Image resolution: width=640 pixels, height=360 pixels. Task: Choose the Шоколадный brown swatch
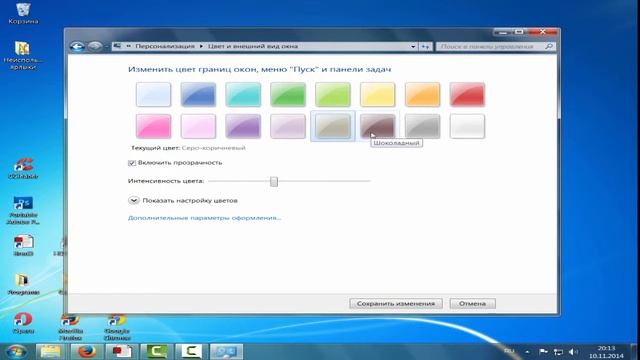pos(378,126)
